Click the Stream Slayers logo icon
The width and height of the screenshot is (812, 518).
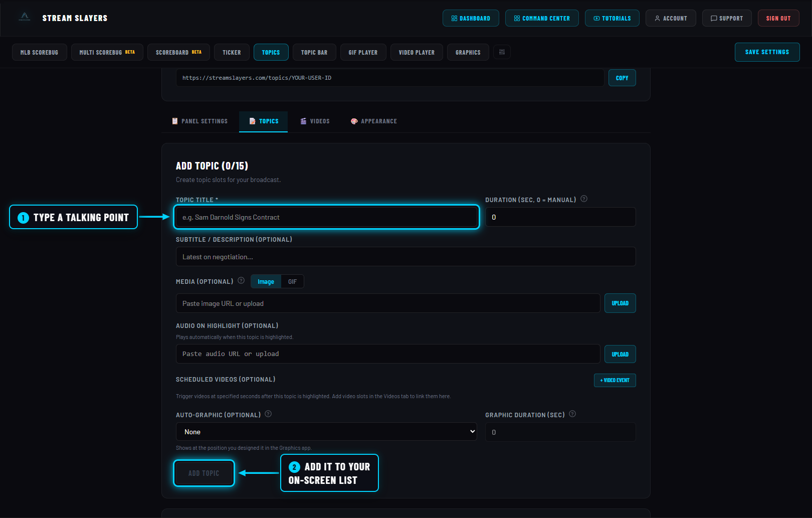point(24,18)
